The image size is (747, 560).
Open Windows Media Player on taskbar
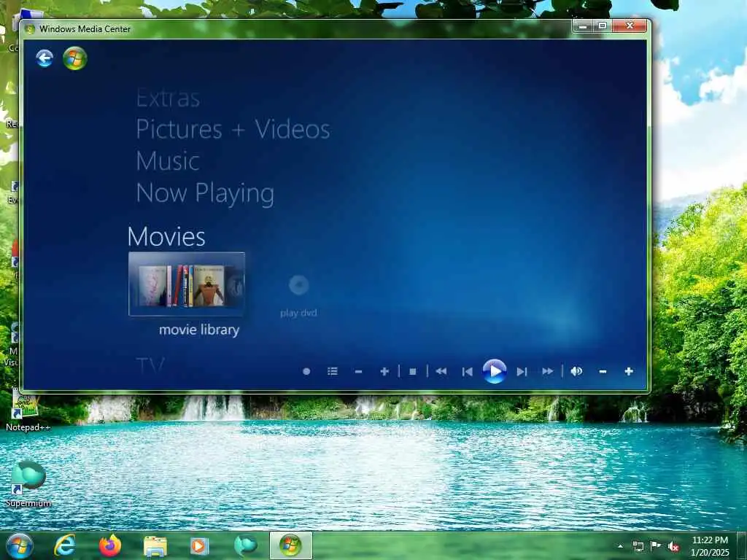[x=199, y=546]
